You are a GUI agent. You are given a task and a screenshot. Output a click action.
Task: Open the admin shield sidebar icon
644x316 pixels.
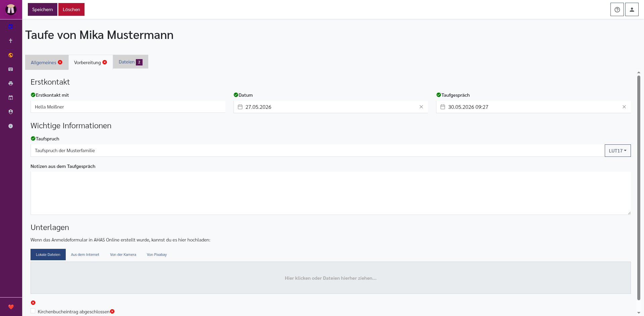tap(11, 112)
